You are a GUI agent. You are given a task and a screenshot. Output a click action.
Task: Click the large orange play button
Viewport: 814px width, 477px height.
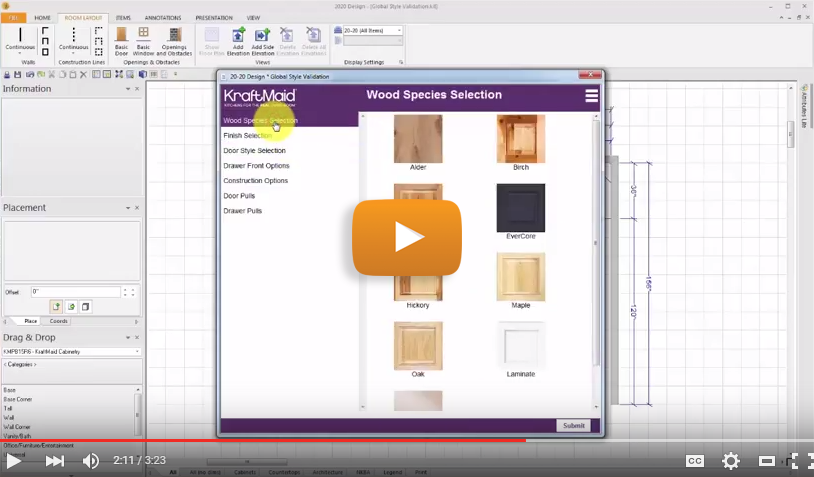click(407, 237)
